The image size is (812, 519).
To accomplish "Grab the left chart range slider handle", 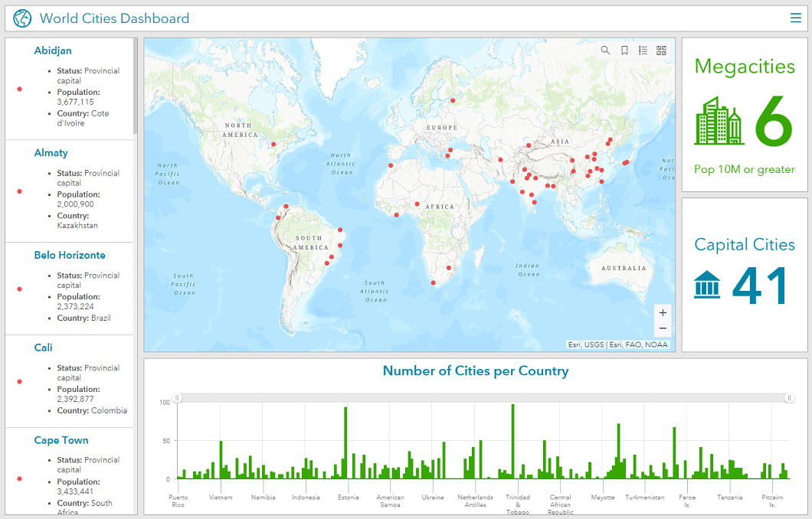I will (x=177, y=398).
